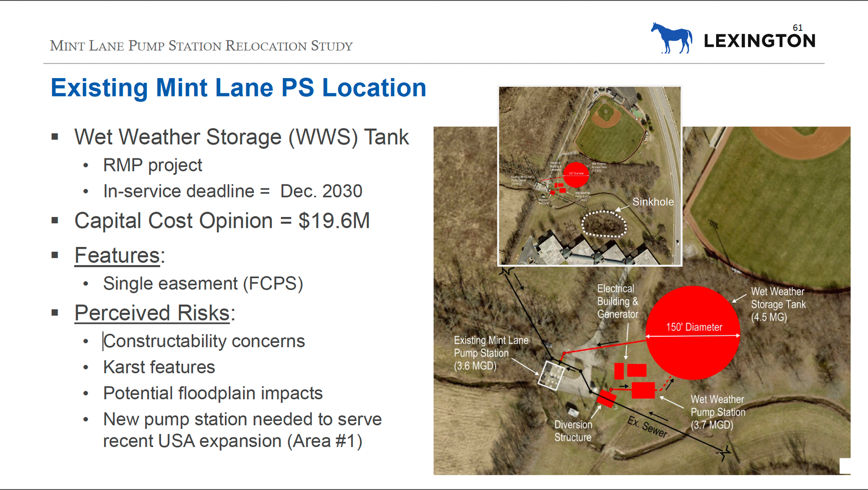Click the slide title Existing Mint Lane PS Location
Image resolution: width=868 pixels, height=490 pixels.
pos(238,88)
